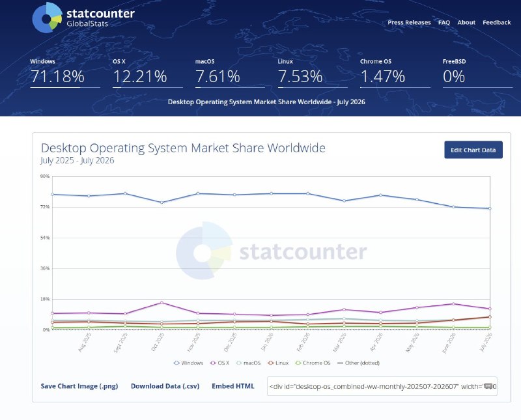The image size is (521, 420).
Task: Click the header subtitle ending July 2026
Action: click(x=266, y=102)
